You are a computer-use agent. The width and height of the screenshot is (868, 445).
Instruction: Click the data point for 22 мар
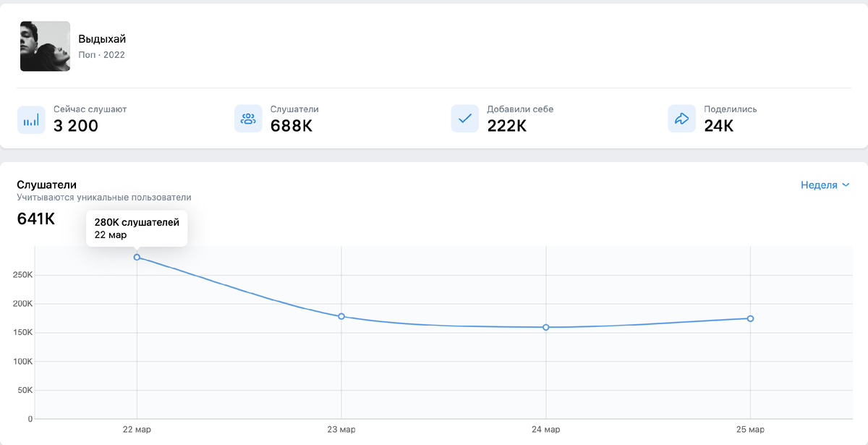tap(137, 257)
